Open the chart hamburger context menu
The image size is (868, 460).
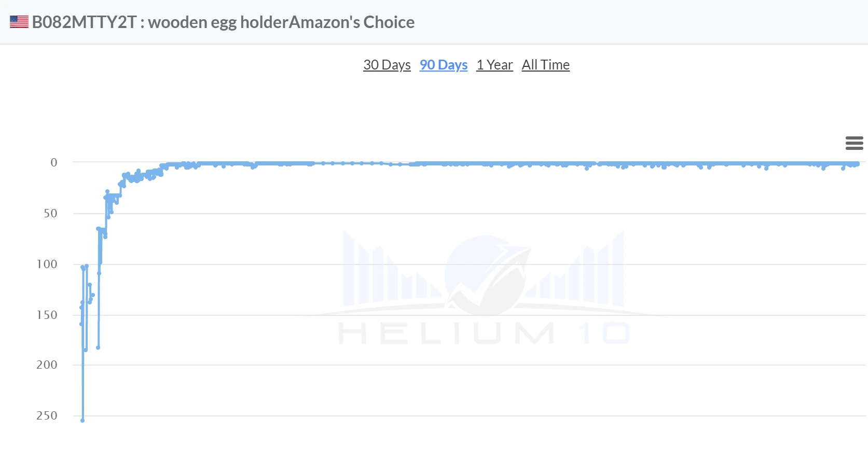click(x=854, y=143)
